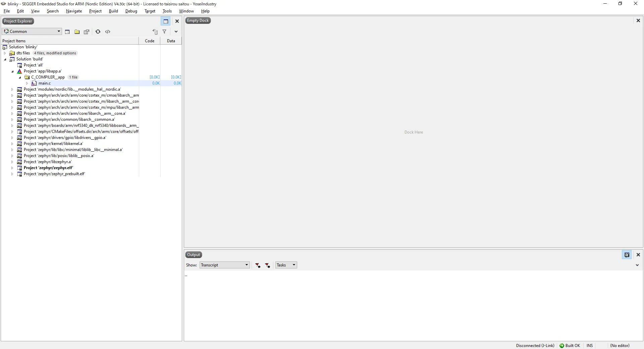Select the zephyr_prebuilt.elf project icon
644x349 pixels.
[x=19, y=174]
